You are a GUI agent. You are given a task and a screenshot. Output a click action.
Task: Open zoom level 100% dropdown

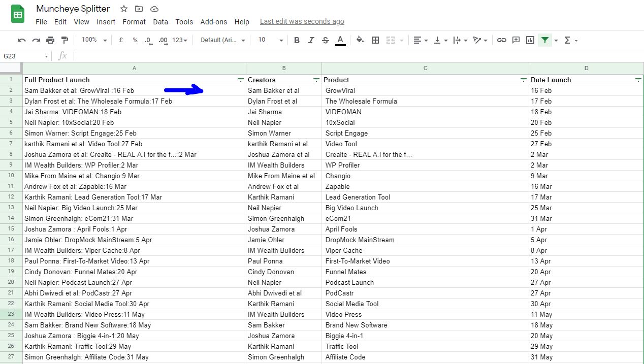point(94,40)
